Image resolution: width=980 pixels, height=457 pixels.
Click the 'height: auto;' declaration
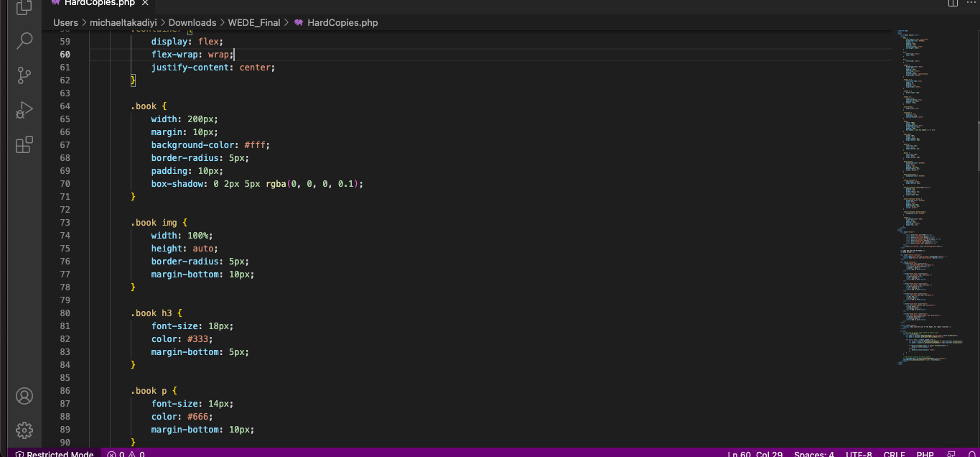[x=185, y=249]
